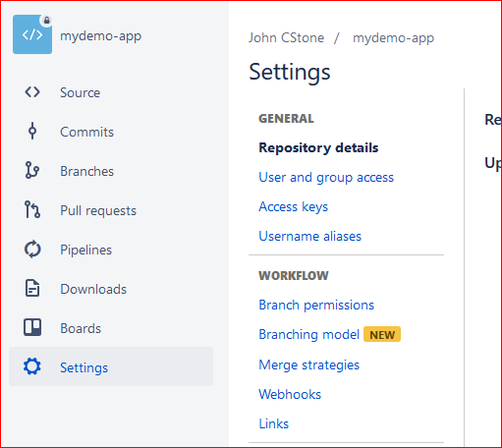Select the Downloads document icon

(x=32, y=288)
